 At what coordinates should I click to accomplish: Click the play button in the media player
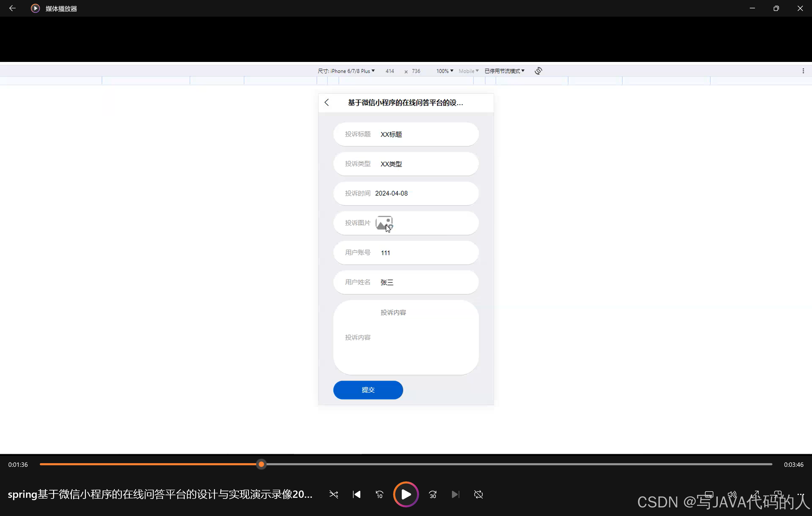click(406, 494)
